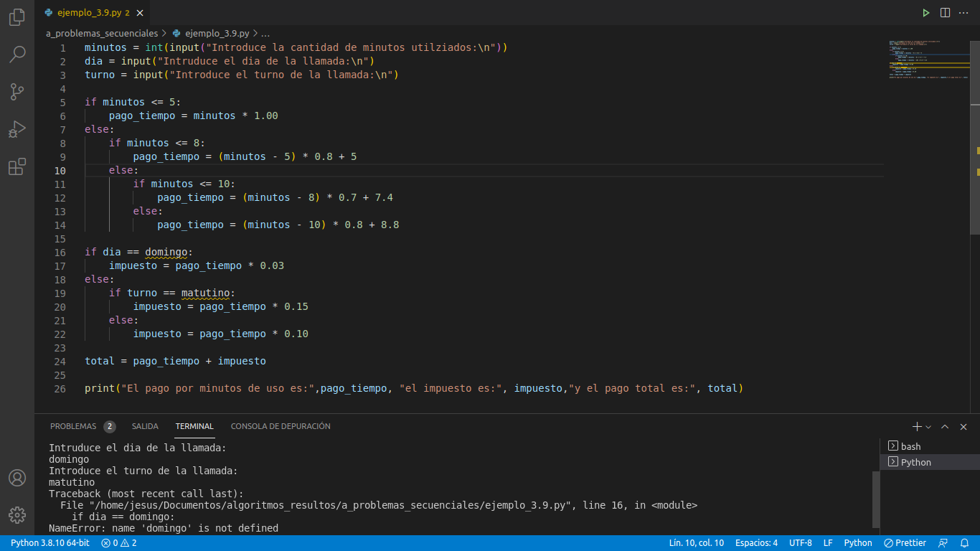Open the new terminal launch profile dropdown
Image resolution: width=980 pixels, height=551 pixels.
point(928,426)
